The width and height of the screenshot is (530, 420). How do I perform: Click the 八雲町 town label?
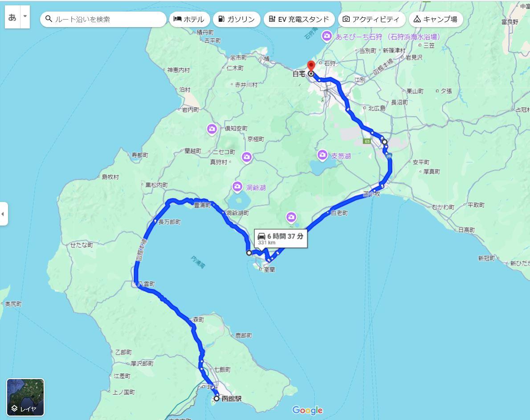tap(147, 284)
